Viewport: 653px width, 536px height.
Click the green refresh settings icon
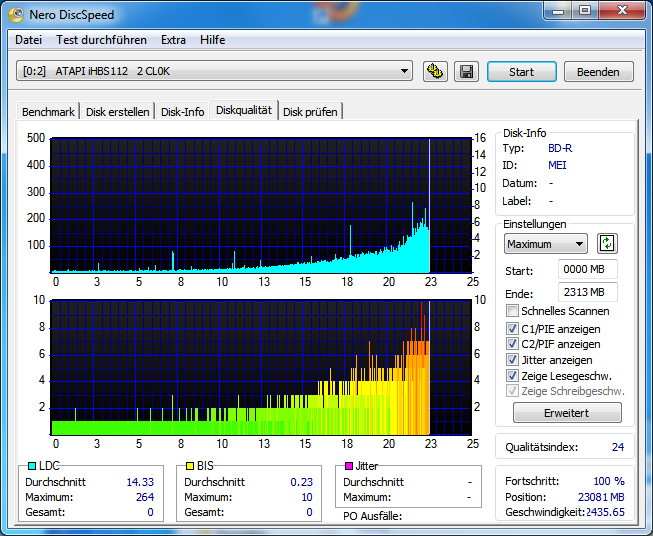point(607,244)
